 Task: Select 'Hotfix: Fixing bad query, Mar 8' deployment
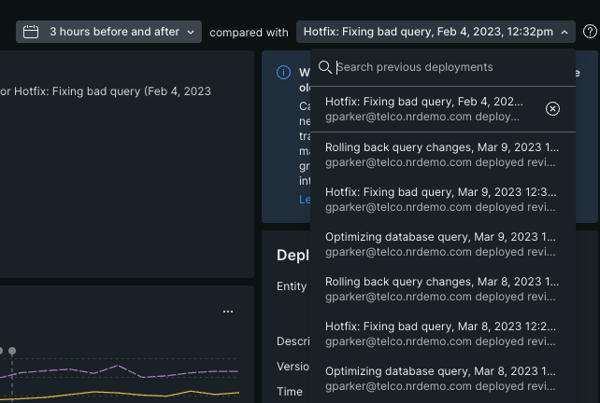point(442,334)
